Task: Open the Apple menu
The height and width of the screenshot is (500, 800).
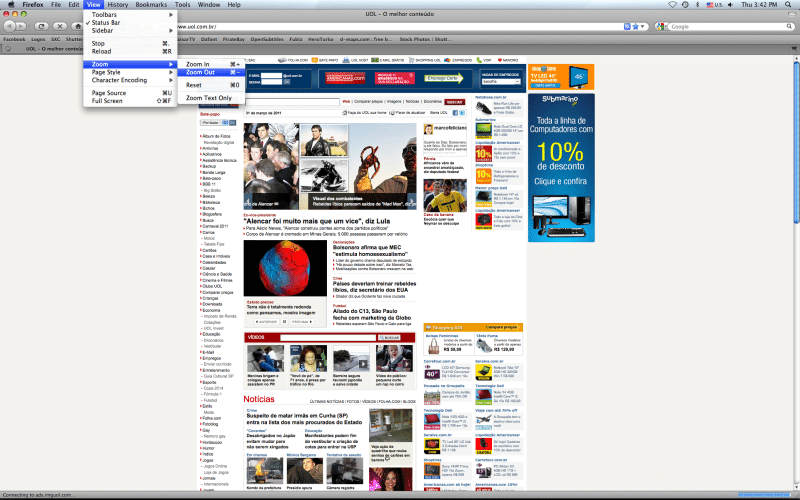Action: tap(11, 5)
